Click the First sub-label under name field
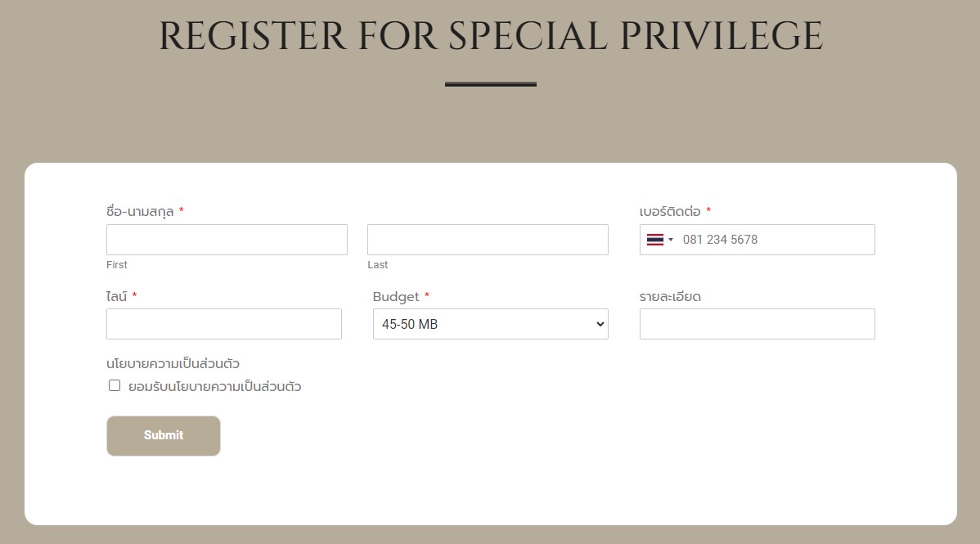The image size is (980, 544). pos(117,264)
